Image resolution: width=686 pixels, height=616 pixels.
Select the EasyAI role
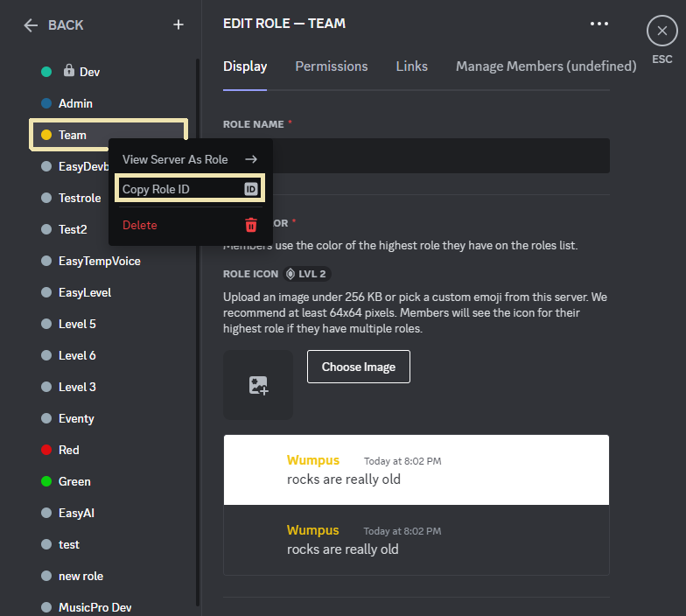[x=108, y=513]
